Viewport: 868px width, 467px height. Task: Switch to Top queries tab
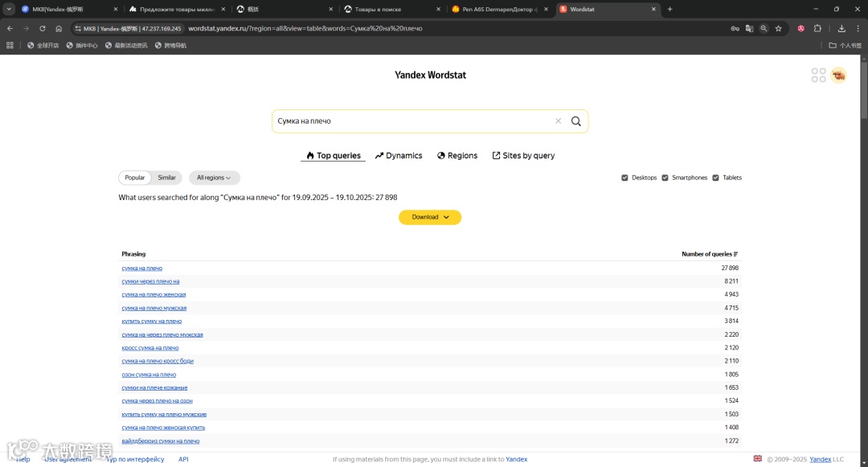[x=334, y=155]
